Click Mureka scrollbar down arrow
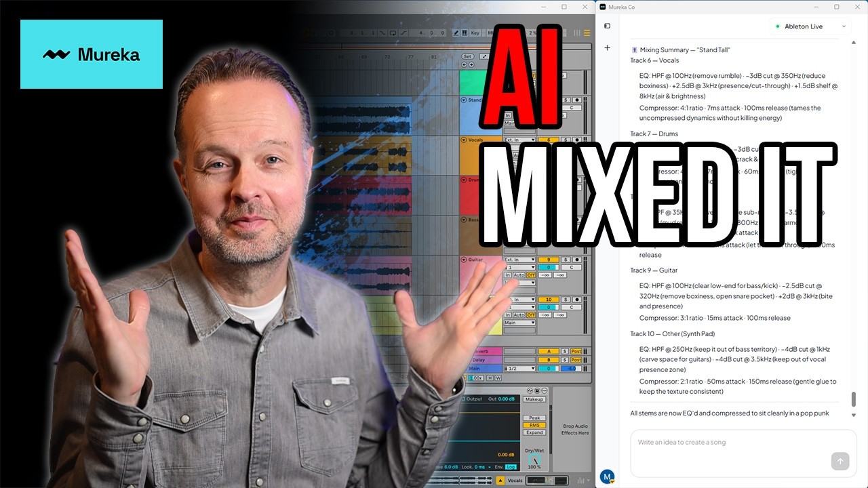This screenshot has height=488, width=868. (x=854, y=415)
